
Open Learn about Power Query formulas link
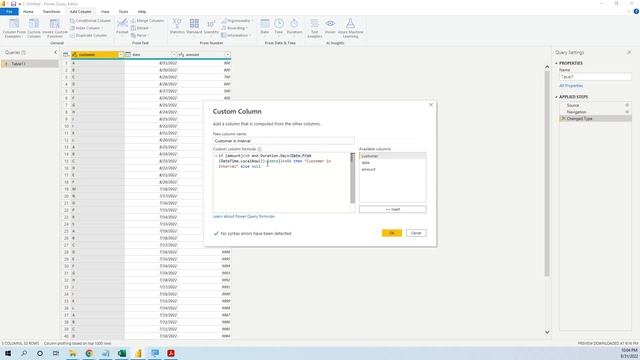pyautogui.click(x=244, y=216)
